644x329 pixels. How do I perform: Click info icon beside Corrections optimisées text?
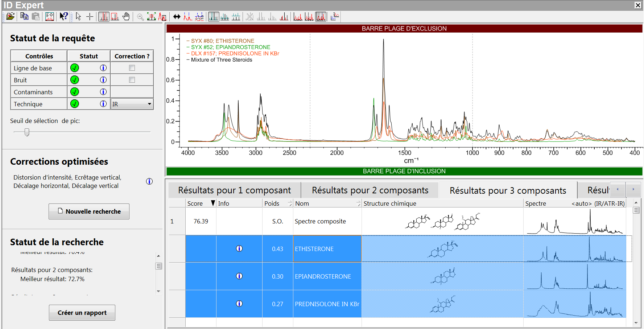point(149,181)
